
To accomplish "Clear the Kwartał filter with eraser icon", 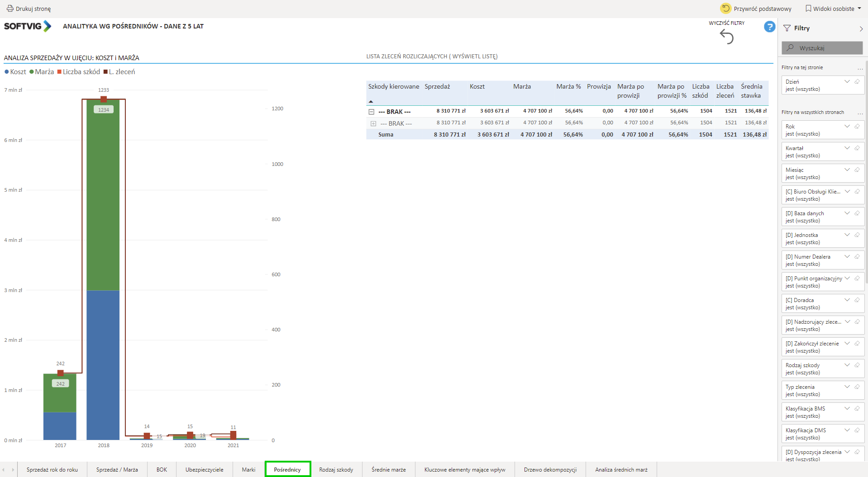I will click(857, 148).
